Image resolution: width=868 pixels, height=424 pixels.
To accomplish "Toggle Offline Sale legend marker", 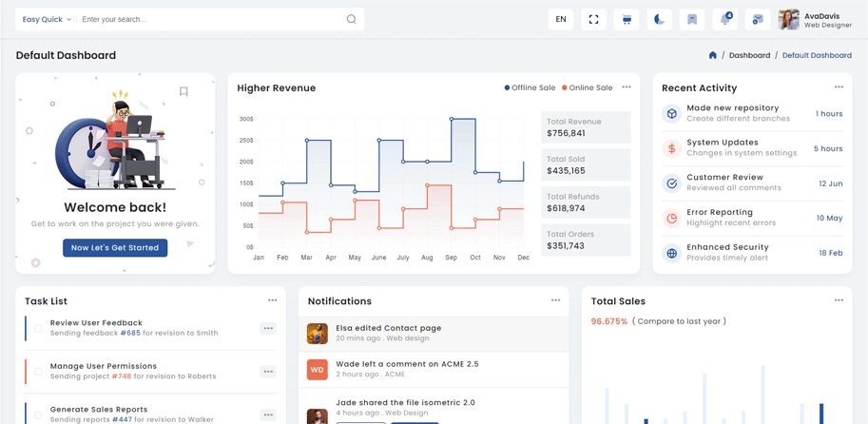I will coord(508,87).
